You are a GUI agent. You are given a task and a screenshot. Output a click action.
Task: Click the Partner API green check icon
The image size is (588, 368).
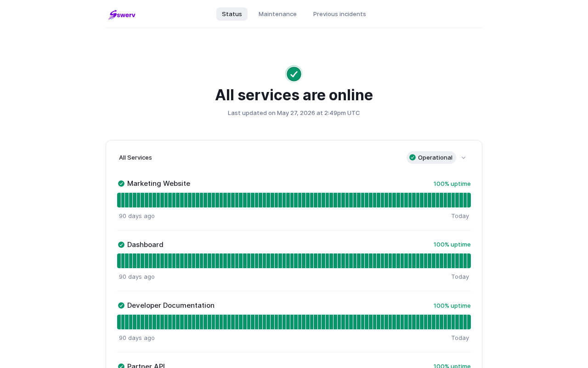tap(121, 366)
